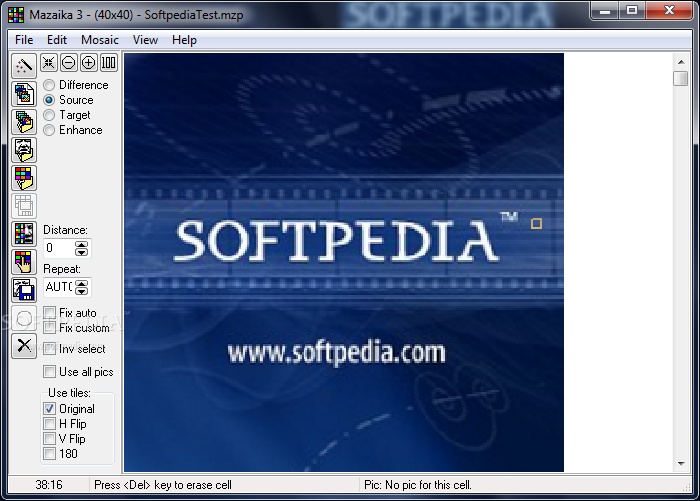Enable V Flip tiles checkbox
Screen dimensions: 700x501
[50, 438]
